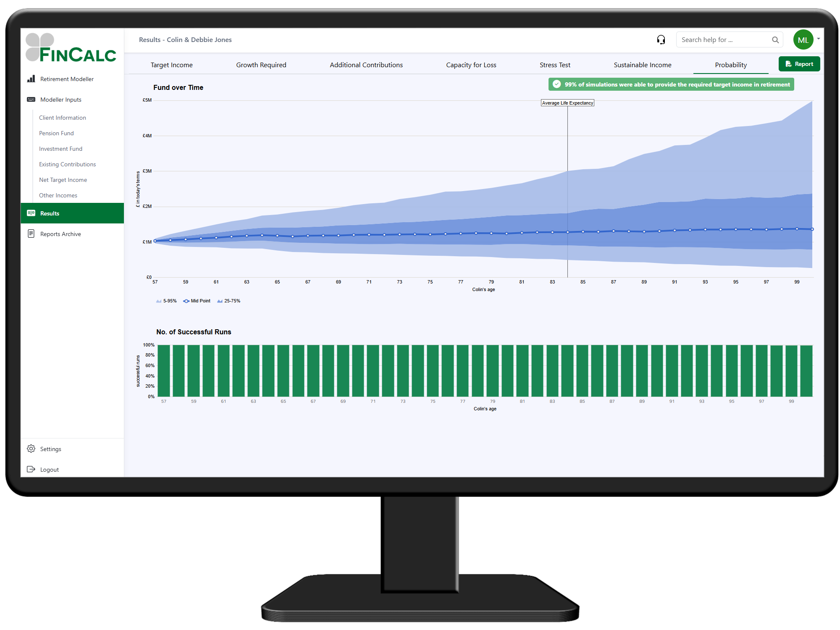Select the Probability tab

pyautogui.click(x=731, y=65)
